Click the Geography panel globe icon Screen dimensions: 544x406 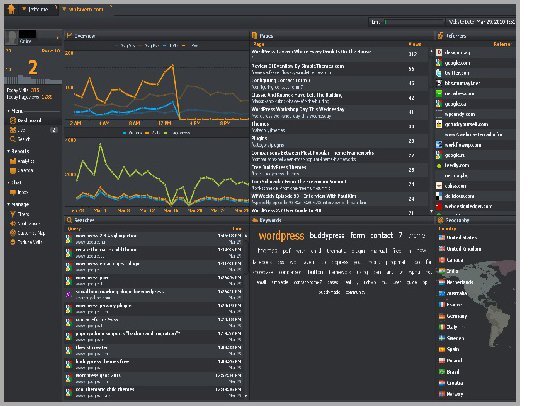(440, 220)
